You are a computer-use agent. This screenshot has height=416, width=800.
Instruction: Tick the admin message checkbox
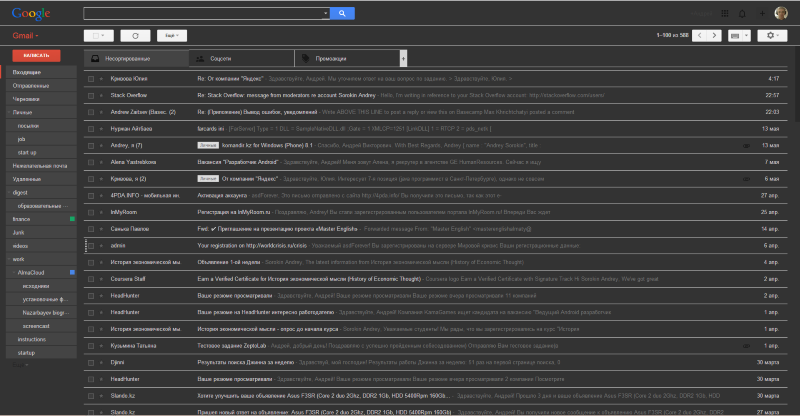click(91, 246)
